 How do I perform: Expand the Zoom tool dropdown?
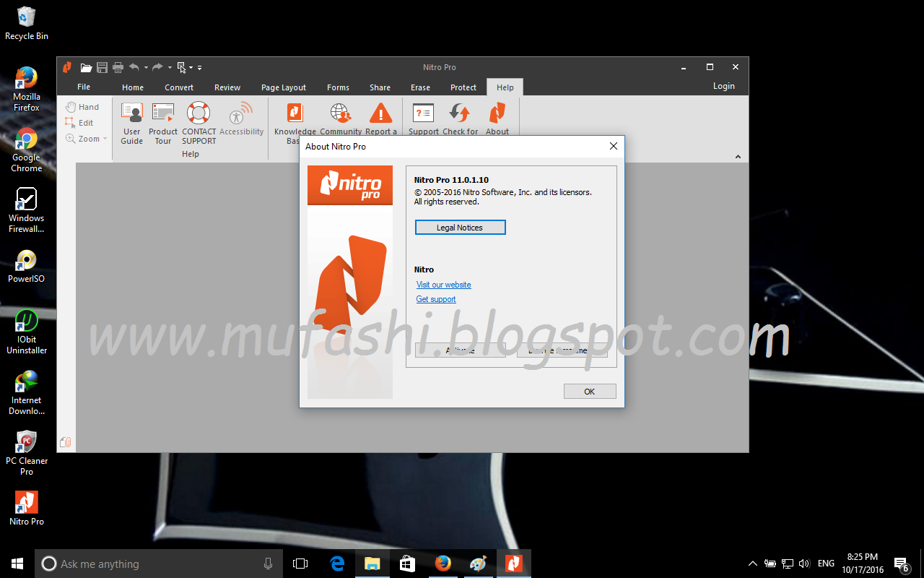point(105,139)
